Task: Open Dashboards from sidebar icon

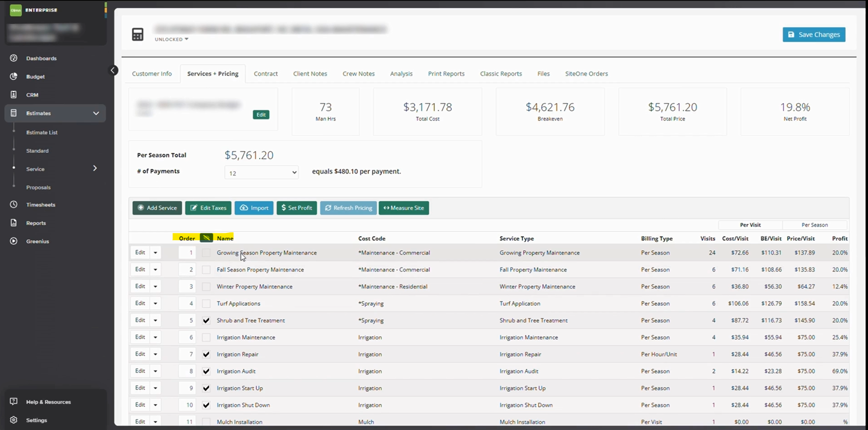Action: click(x=13, y=58)
